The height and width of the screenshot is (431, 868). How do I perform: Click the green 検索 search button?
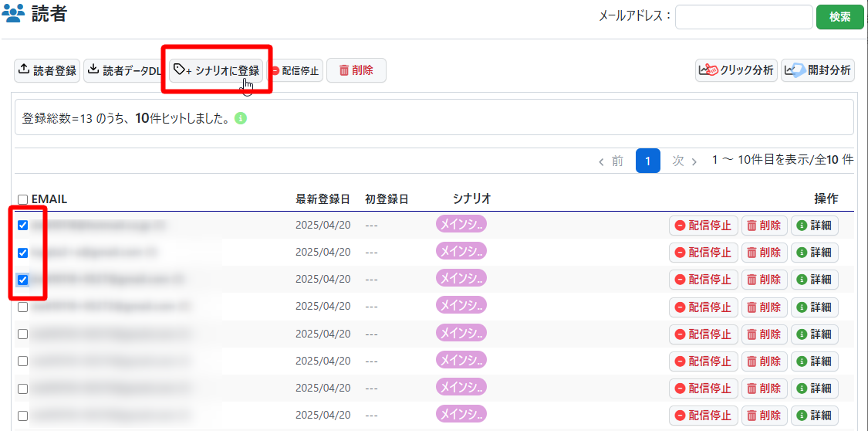(840, 17)
